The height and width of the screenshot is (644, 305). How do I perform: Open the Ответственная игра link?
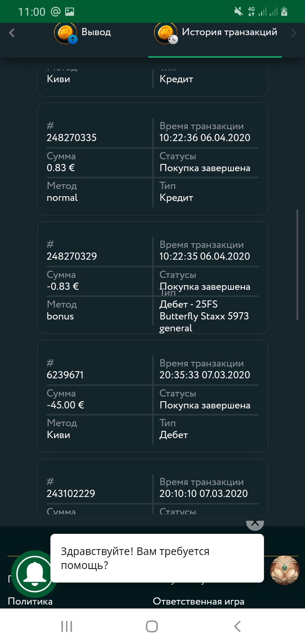(198, 602)
